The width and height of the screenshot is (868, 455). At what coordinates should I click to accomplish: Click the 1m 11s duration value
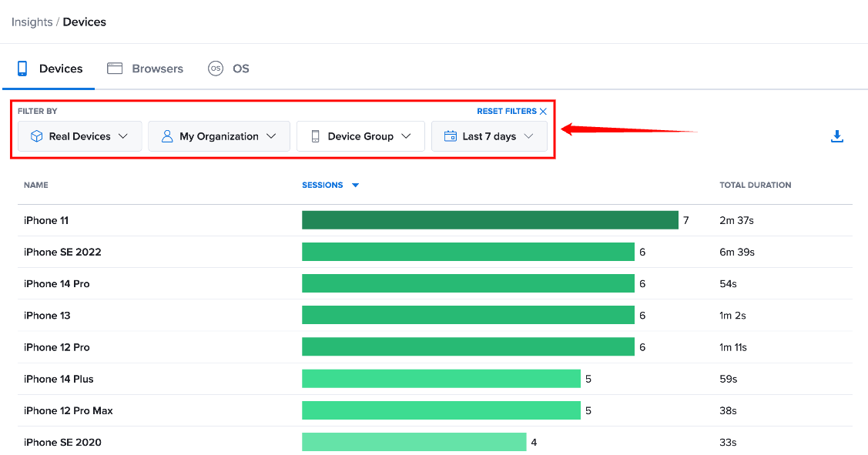[733, 347]
